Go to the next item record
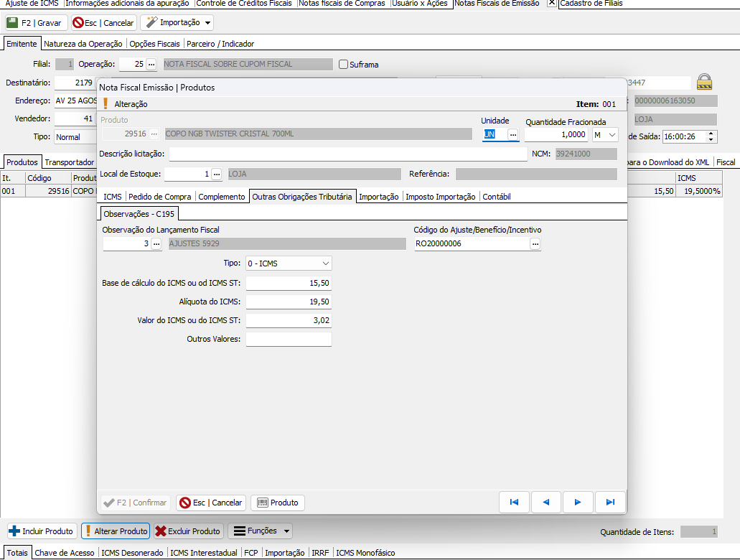740x560 pixels. pyautogui.click(x=578, y=503)
